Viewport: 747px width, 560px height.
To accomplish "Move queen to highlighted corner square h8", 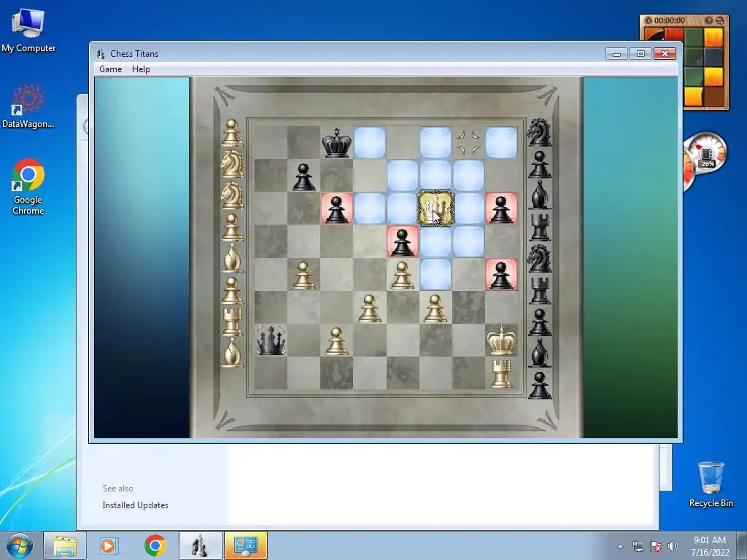I will tap(500, 142).
